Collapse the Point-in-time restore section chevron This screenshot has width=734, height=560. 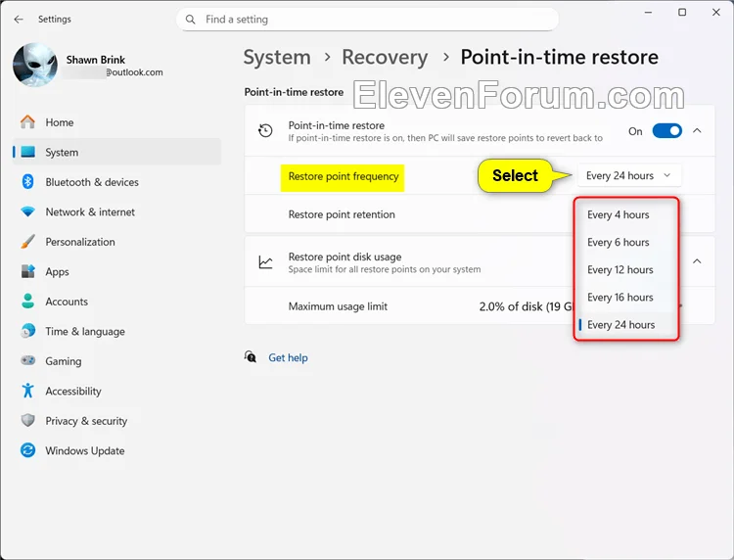click(x=697, y=130)
